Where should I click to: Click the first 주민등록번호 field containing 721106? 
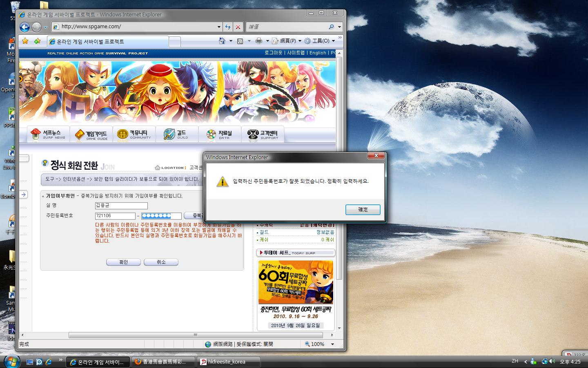tap(115, 216)
